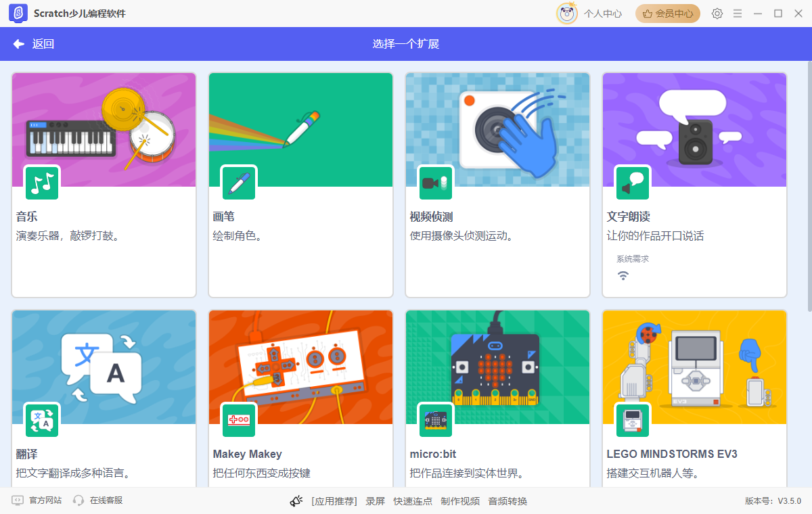Screen dimensions: 812x514
Task: Open the settings gear
Action: [x=717, y=13]
